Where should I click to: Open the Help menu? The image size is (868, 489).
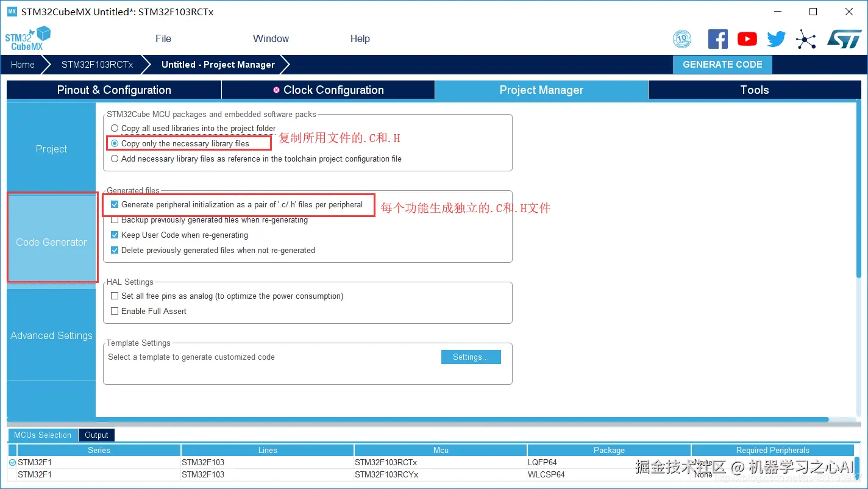(360, 38)
